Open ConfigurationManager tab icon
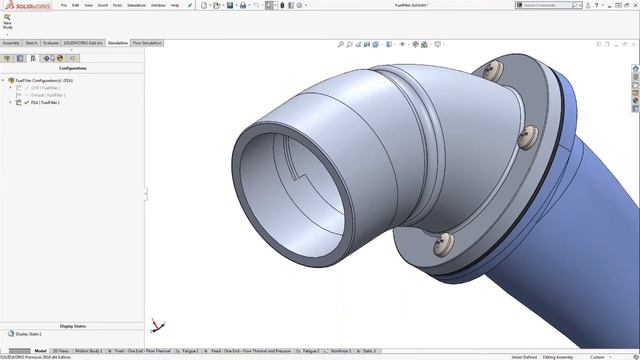The height and width of the screenshot is (360, 640). tap(33, 58)
